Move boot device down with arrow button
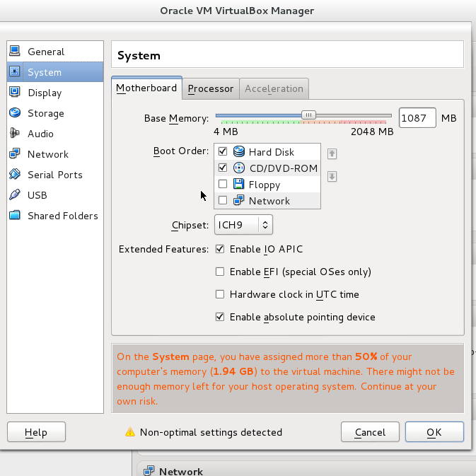 point(332,176)
